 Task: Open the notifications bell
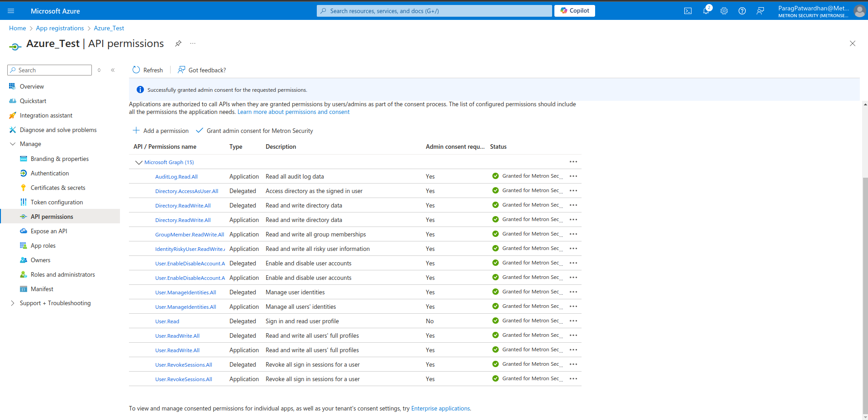click(x=706, y=11)
